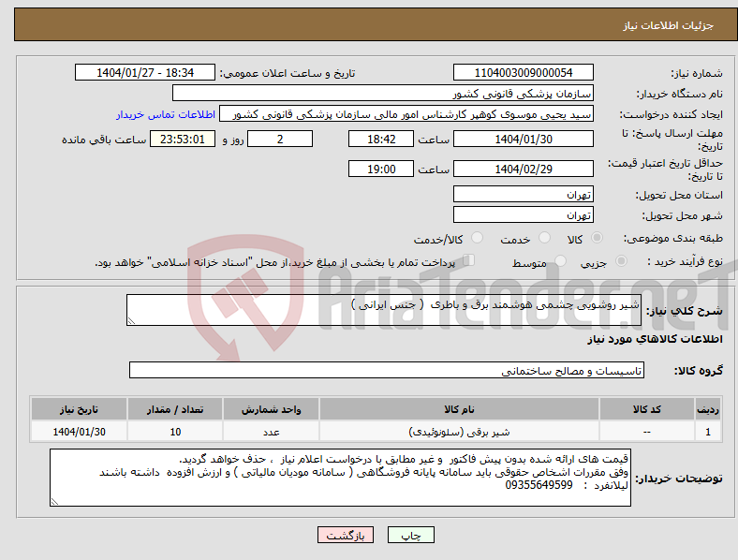Click the تعداد / مقدار column header
The width and height of the screenshot is (738, 560).
pyautogui.click(x=175, y=409)
